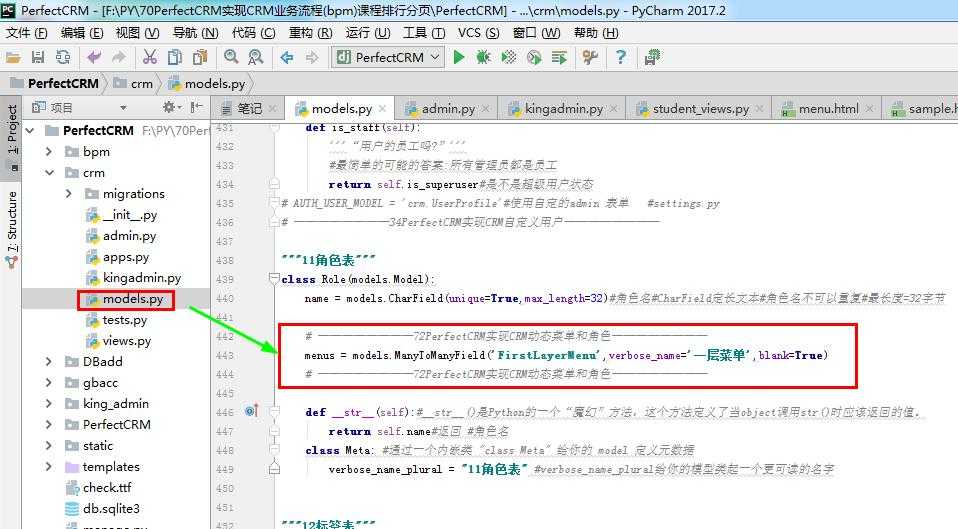
Task: Expand the bpm folder
Action: [x=49, y=151]
